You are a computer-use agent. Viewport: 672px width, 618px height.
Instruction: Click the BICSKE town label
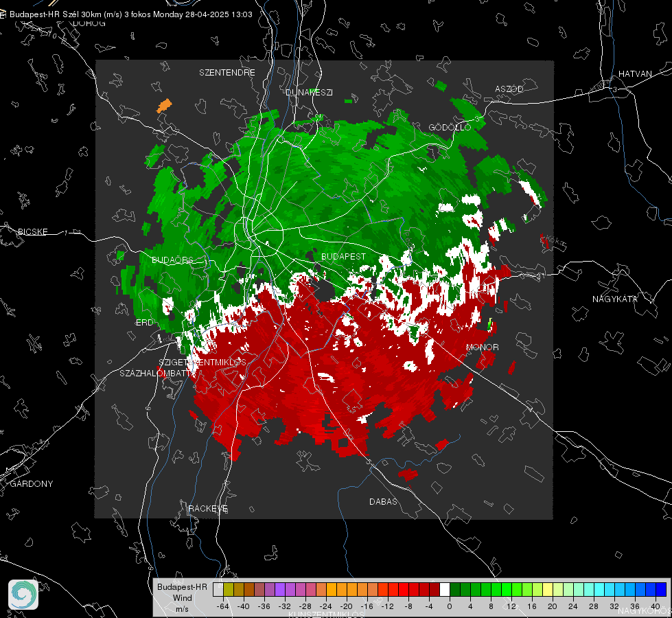pos(32,231)
